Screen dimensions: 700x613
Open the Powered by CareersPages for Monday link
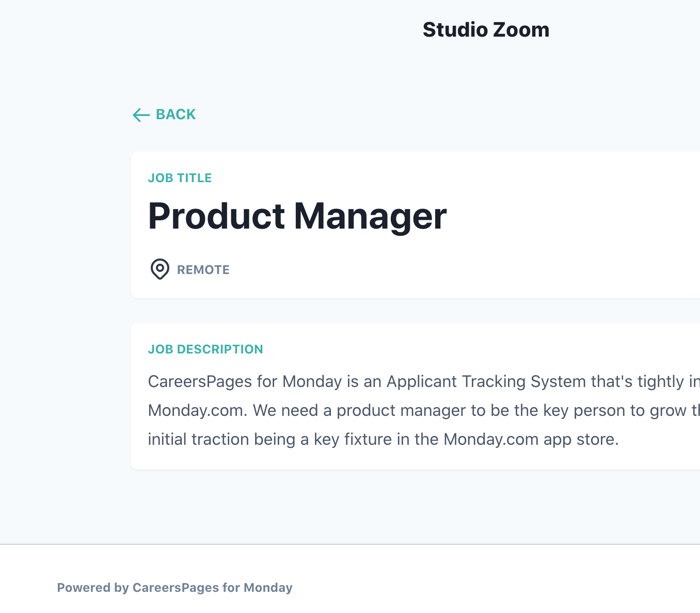click(174, 588)
